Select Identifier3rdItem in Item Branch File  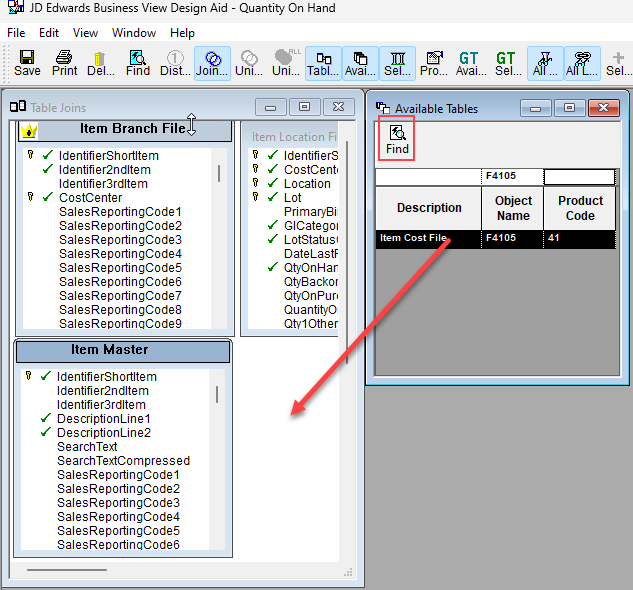103,184
